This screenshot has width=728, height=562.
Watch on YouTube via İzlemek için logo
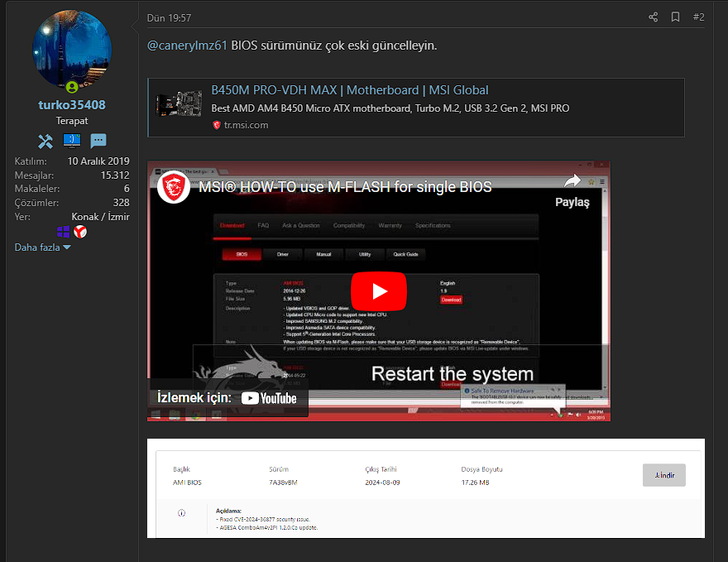click(269, 398)
